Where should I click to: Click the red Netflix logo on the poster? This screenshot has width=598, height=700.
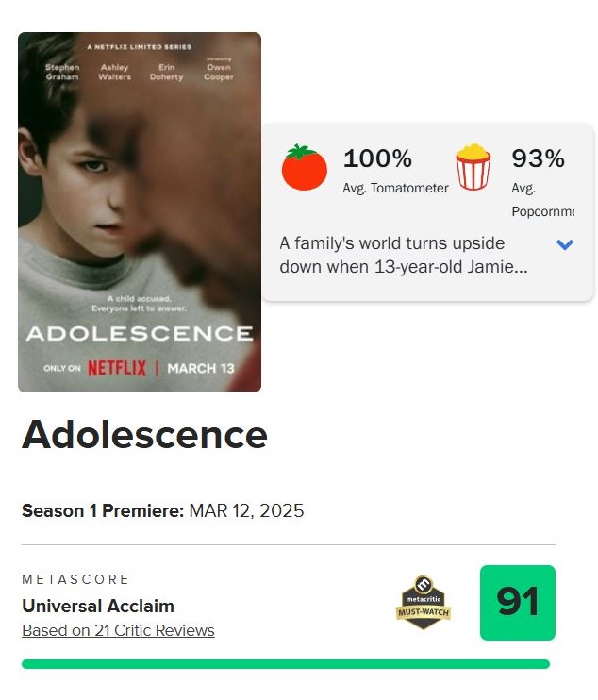[x=117, y=368]
